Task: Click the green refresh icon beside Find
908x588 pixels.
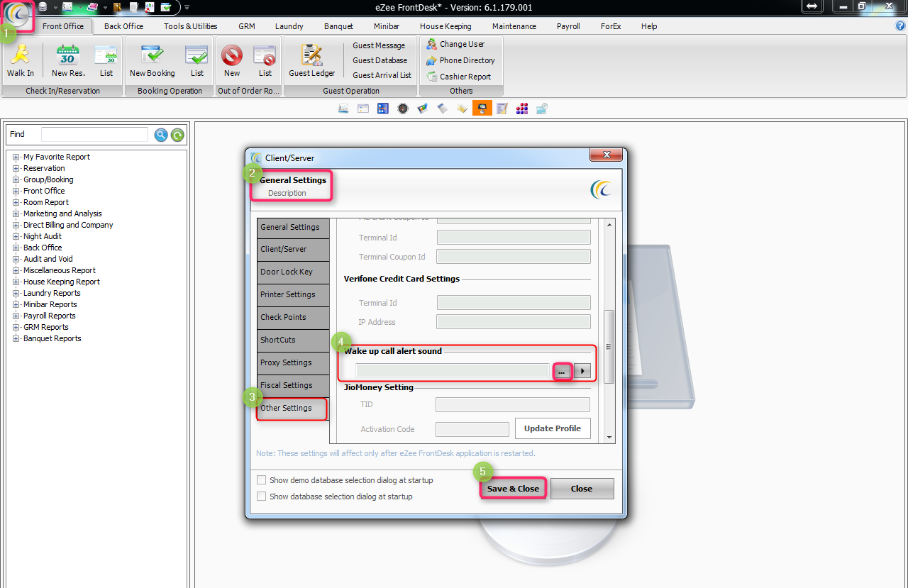Action: pyautogui.click(x=177, y=135)
